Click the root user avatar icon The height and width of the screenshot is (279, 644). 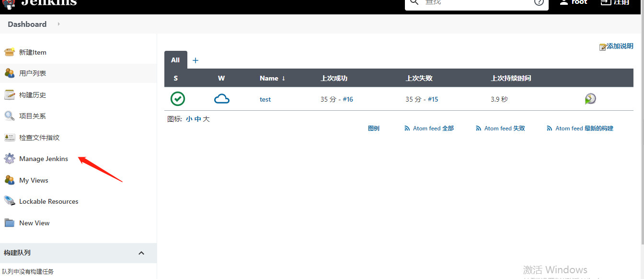pos(564,2)
